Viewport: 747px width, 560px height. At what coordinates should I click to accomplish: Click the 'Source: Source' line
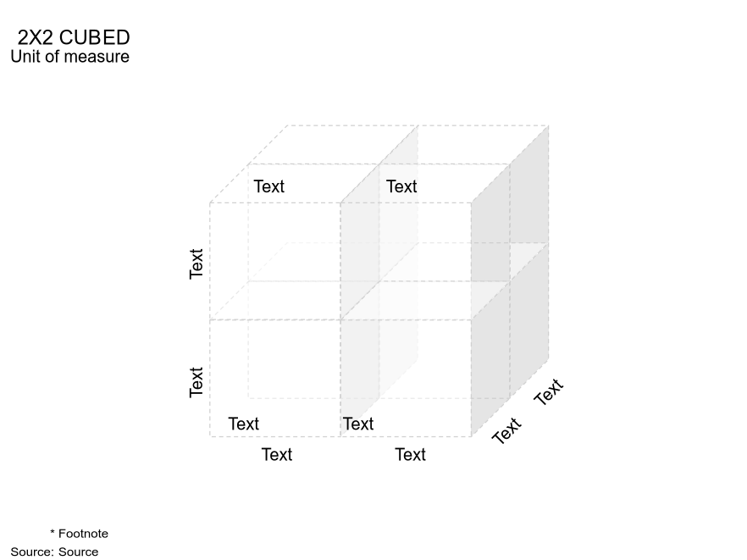(54, 552)
